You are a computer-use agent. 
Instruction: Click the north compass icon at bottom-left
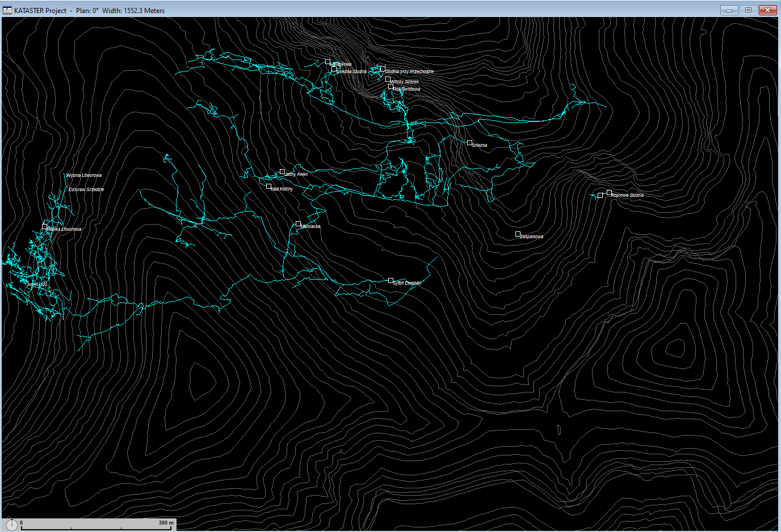[12, 525]
